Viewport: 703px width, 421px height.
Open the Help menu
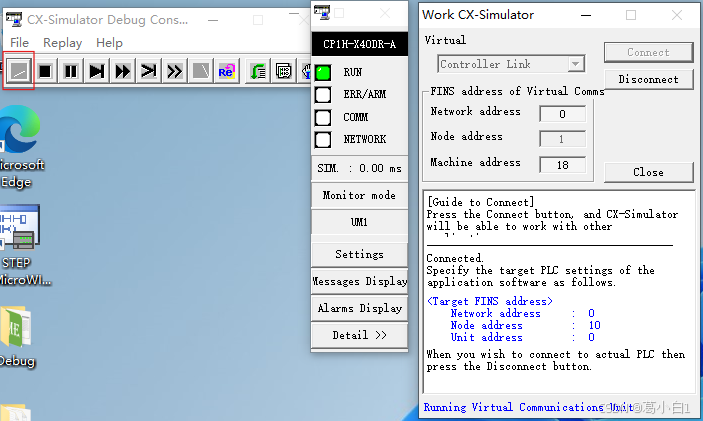109,43
